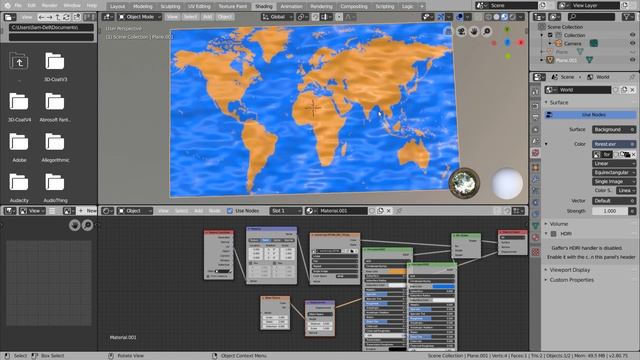Click the file browser path field
Screen dimensions: 640x360
point(51,27)
